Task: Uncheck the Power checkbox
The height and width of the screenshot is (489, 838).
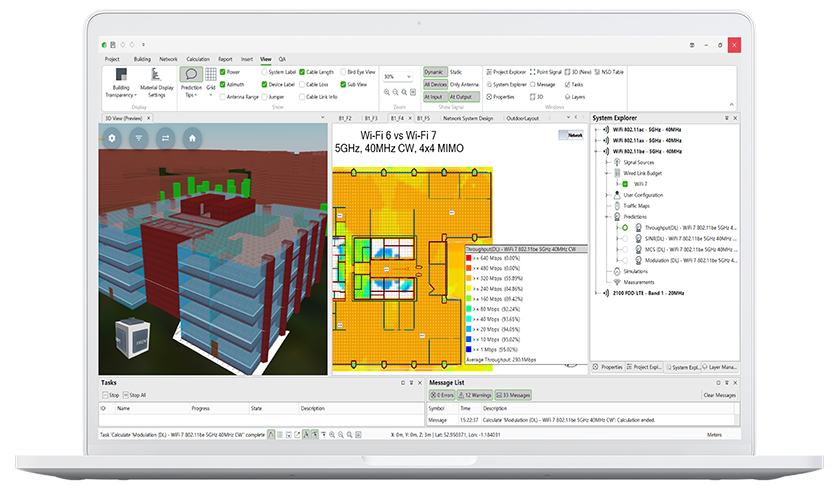Action: pyautogui.click(x=223, y=72)
